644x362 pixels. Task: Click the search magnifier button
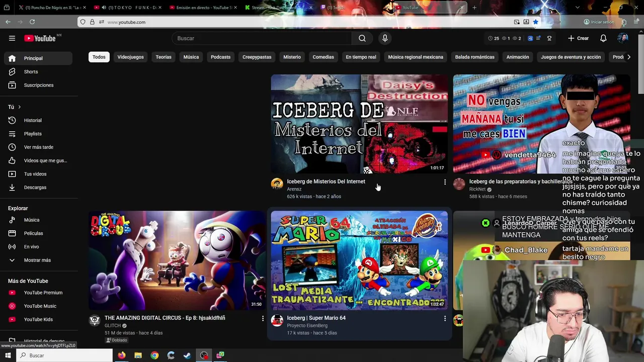coord(362,38)
